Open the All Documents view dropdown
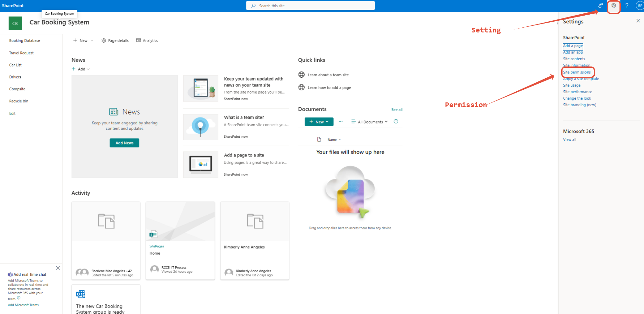 (x=370, y=122)
